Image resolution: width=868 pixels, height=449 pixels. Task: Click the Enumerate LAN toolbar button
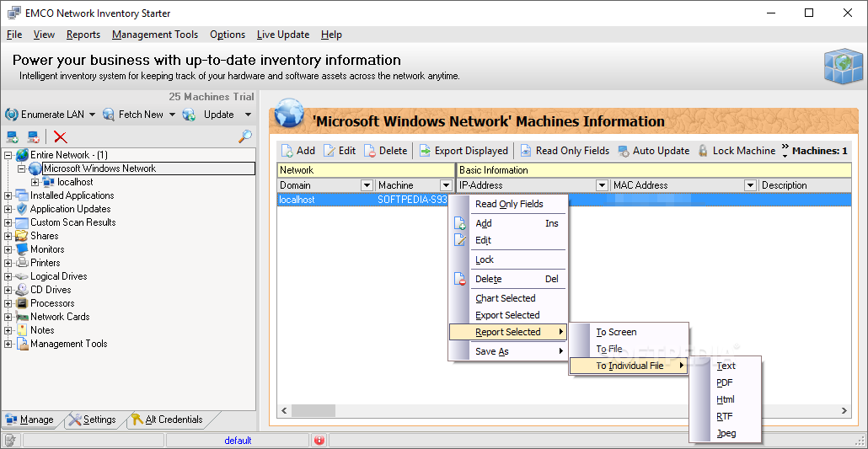pyautogui.click(x=46, y=115)
